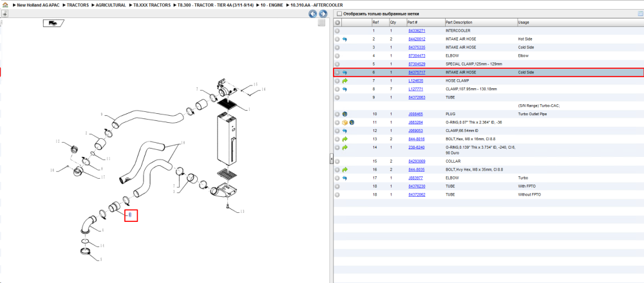644x283 pixels.
Task: Click callout number 12 in the diagram
Action: [59, 141]
